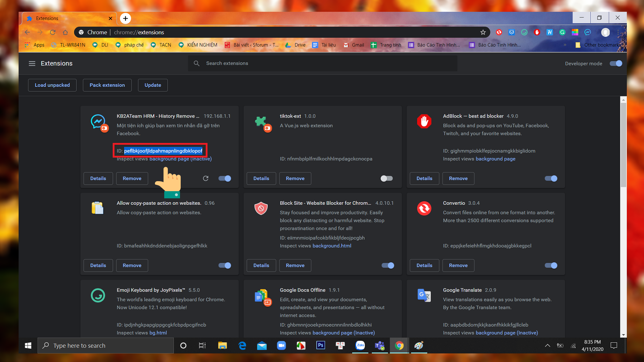
Task: Open Other bookmarks folder
Action: pos(600,45)
